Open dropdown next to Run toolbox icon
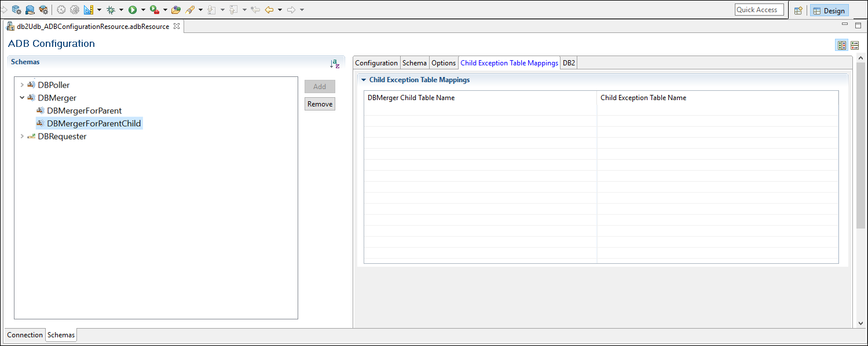868x346 pixels. coord(165,10)
